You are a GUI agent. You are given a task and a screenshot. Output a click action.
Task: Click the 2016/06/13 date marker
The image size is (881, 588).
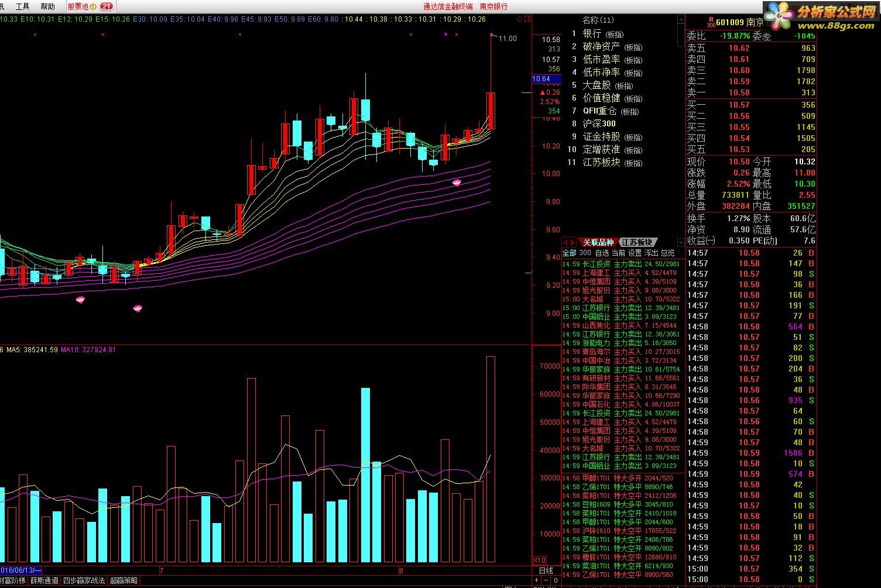(20, 570)
